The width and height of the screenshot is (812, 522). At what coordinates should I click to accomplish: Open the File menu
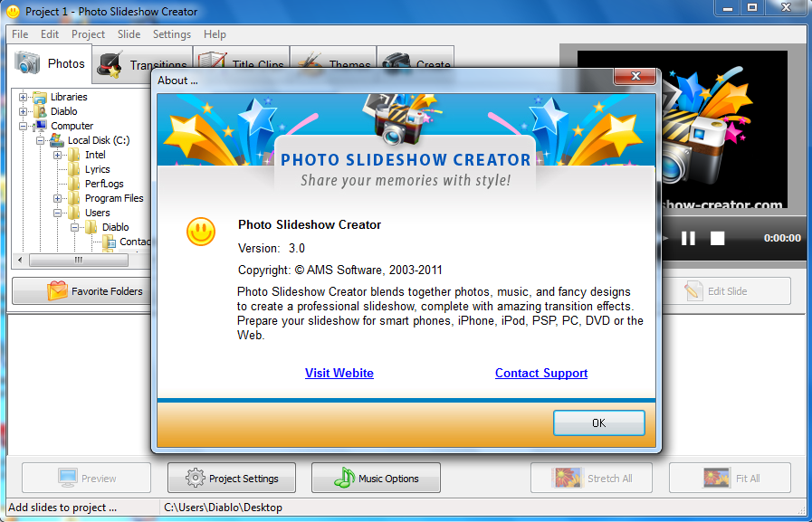coord(20,34)
